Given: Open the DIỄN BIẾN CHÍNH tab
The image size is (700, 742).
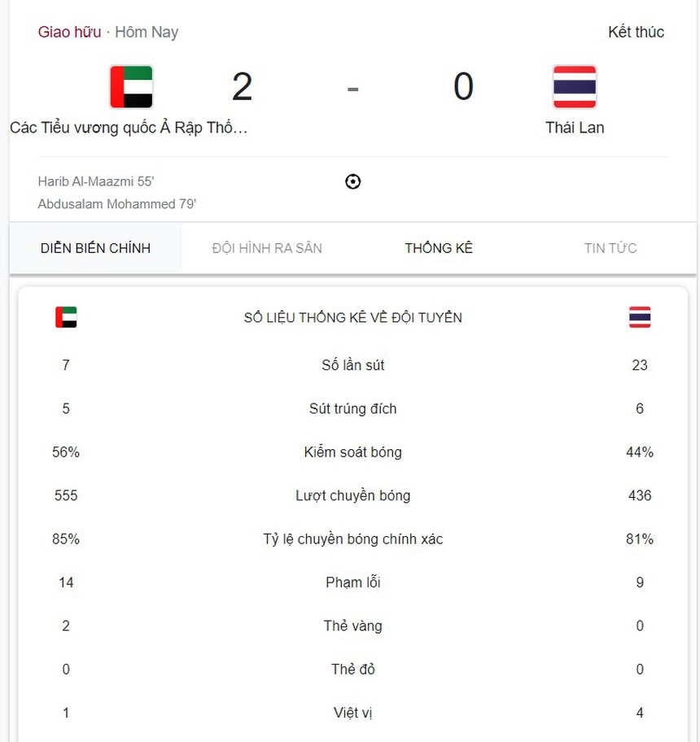Looking at the screenshot, I should [95, 248].
